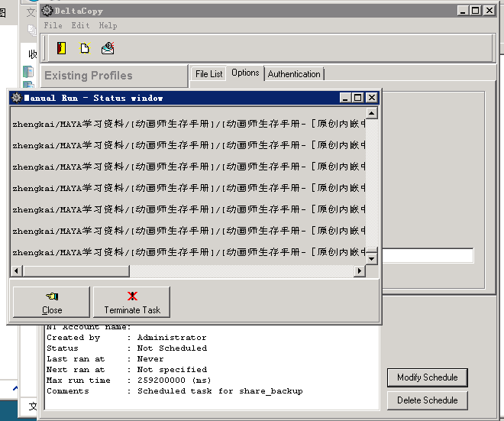504x421 pixels.
Task: Open the Help menu in DeltaCopy
Action: (108, 25)
